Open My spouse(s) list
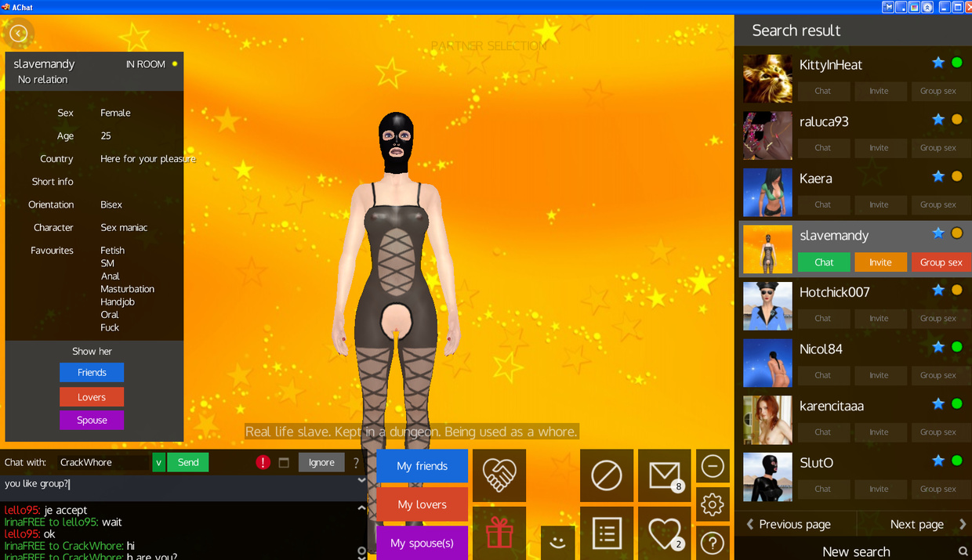This screenshot has height=560, width=972. pos(423,543)
